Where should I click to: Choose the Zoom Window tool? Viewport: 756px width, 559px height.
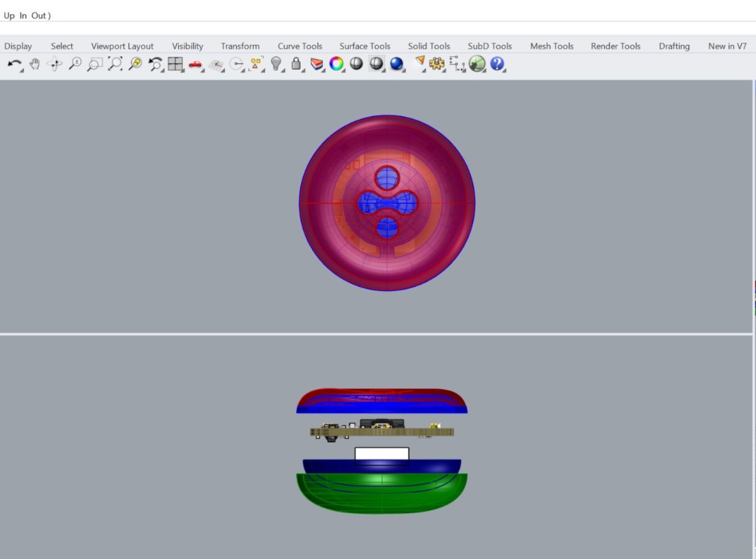click(x=94, y=64)
